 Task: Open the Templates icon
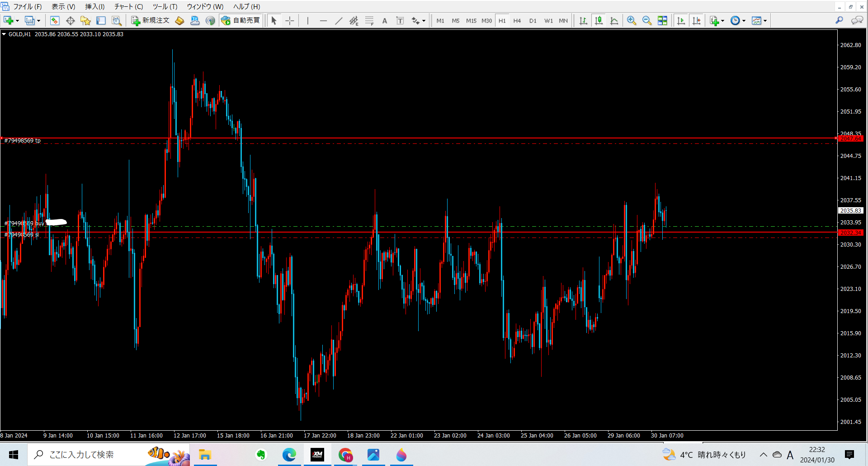(x=756, y=20)
